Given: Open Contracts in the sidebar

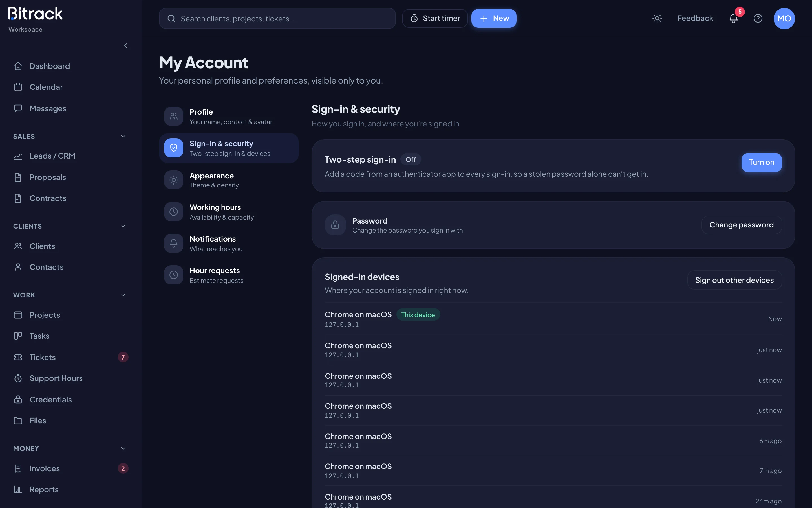Looking at the screenshot, I should [71, 198].
